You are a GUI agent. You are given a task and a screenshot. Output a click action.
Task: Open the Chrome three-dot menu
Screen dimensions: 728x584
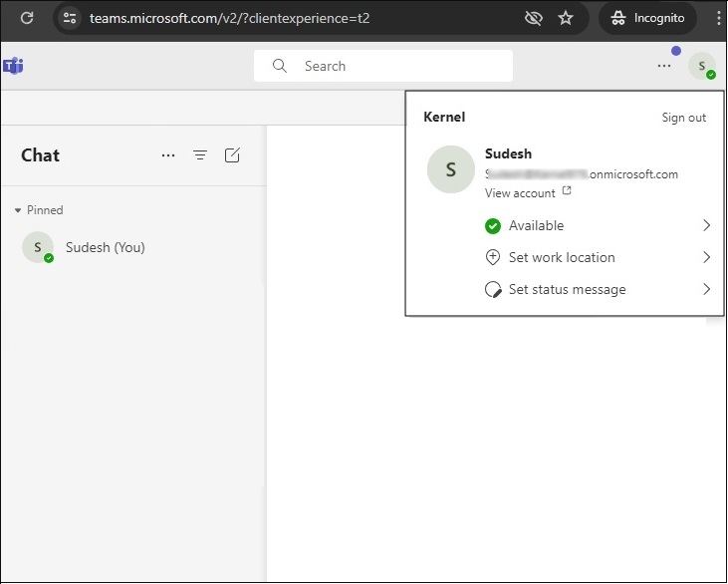(719, 18)
